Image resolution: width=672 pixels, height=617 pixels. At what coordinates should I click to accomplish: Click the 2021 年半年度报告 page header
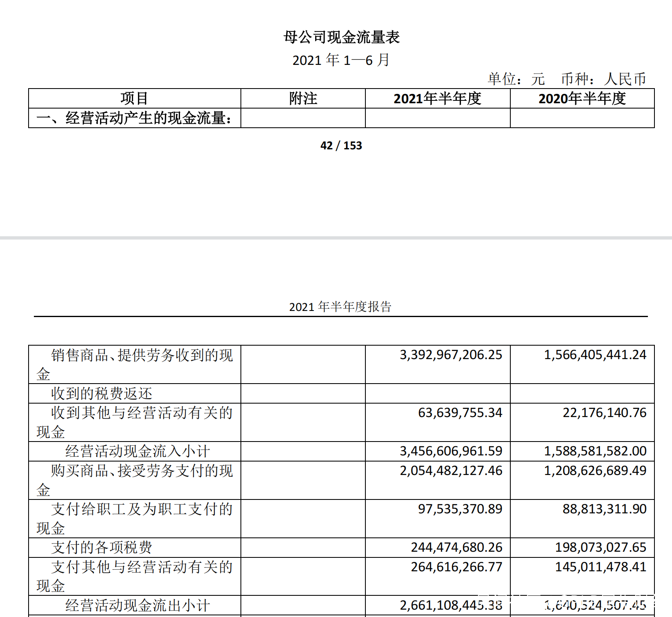[x=340, y=306]
